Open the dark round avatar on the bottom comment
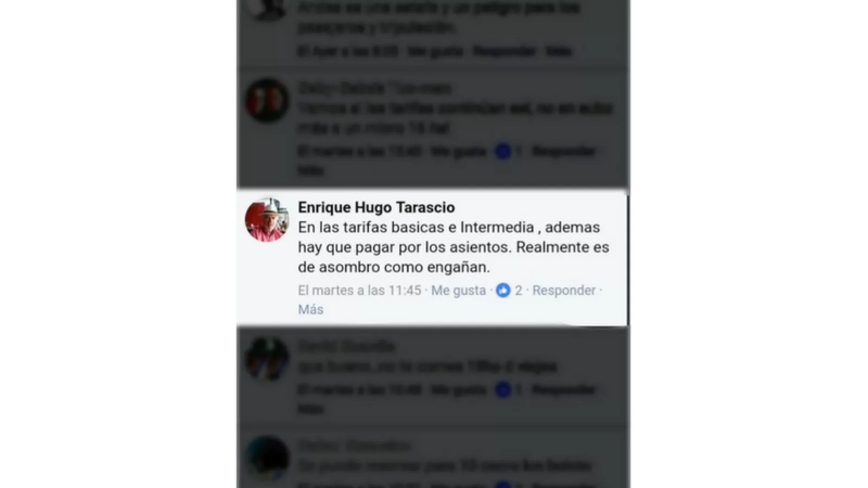868x488 pixels. (x=267, y=458)
